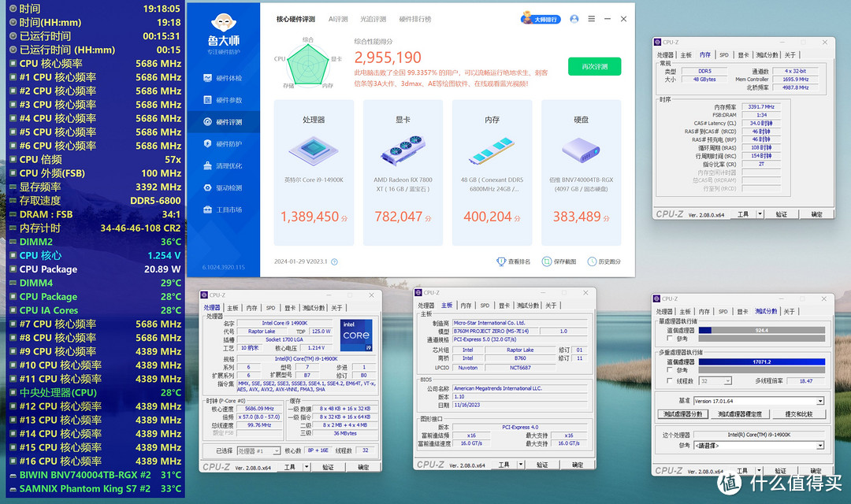The width and height of the screenshot is (851, 504).
Task: Click SAMNIX Phantom King S7 #2 row
Action: tap(95, 488)
